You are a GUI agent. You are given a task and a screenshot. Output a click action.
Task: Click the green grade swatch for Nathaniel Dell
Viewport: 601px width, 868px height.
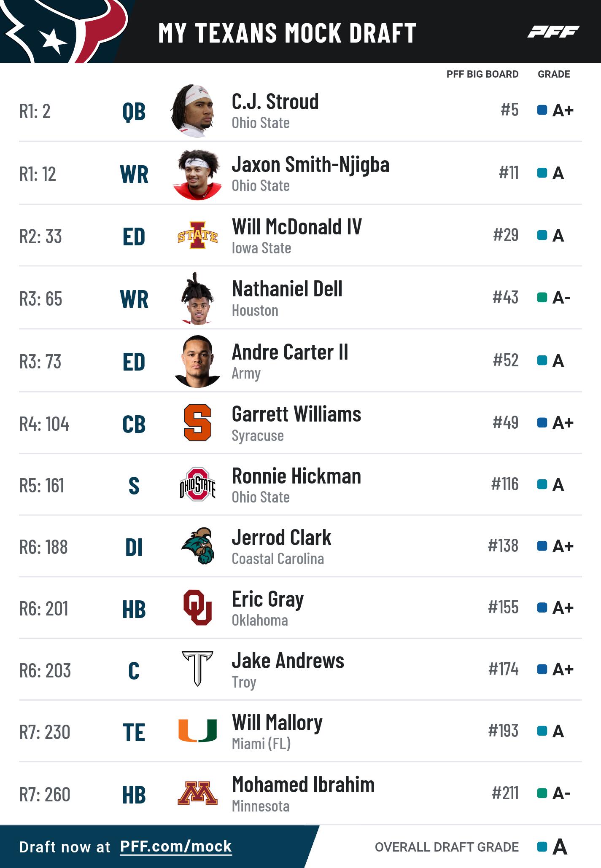pyautogui.click(x=542, y=298)
